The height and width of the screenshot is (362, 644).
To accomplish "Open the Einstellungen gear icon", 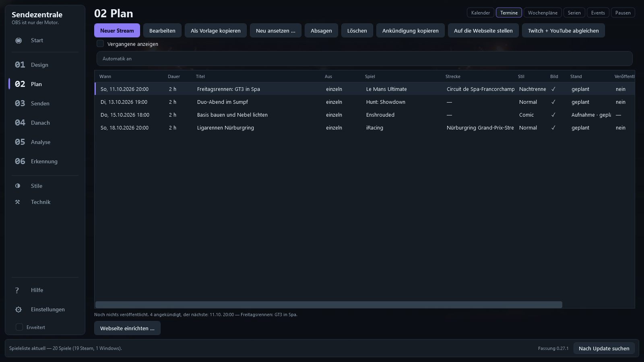I will tap(19, 309).
